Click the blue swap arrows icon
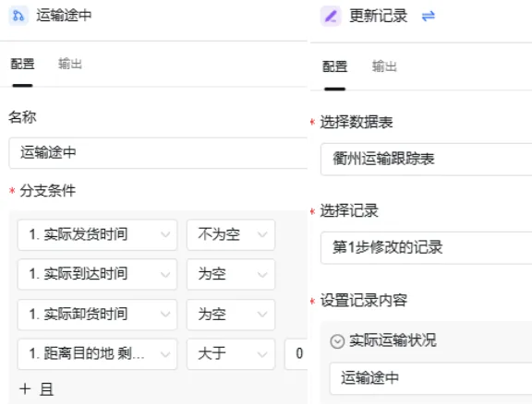This screenshot has height=405, width=532. (429, 16)
